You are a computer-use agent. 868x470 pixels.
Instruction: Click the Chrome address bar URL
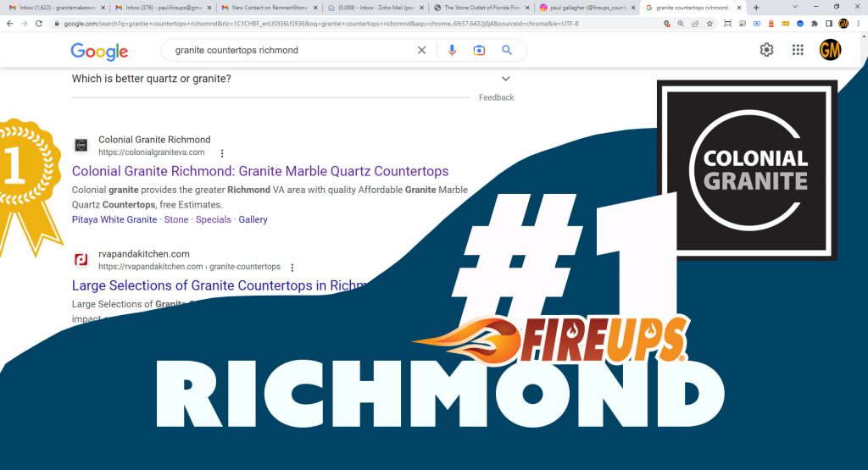[x=321, y=24]
